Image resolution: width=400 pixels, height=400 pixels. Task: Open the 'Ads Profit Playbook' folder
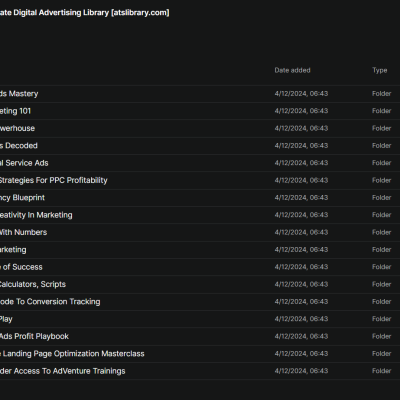tap(34, 336)
